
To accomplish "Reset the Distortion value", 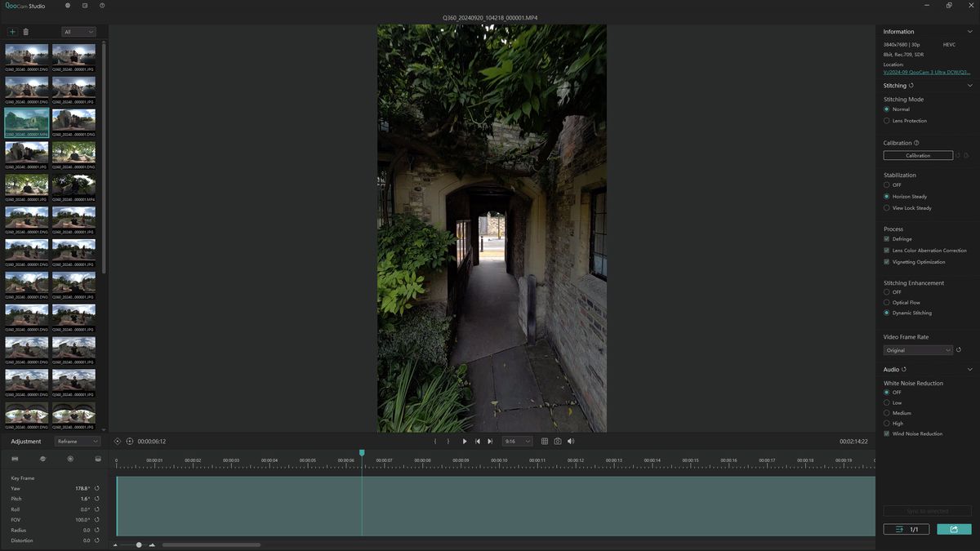I will coord(97,540).
